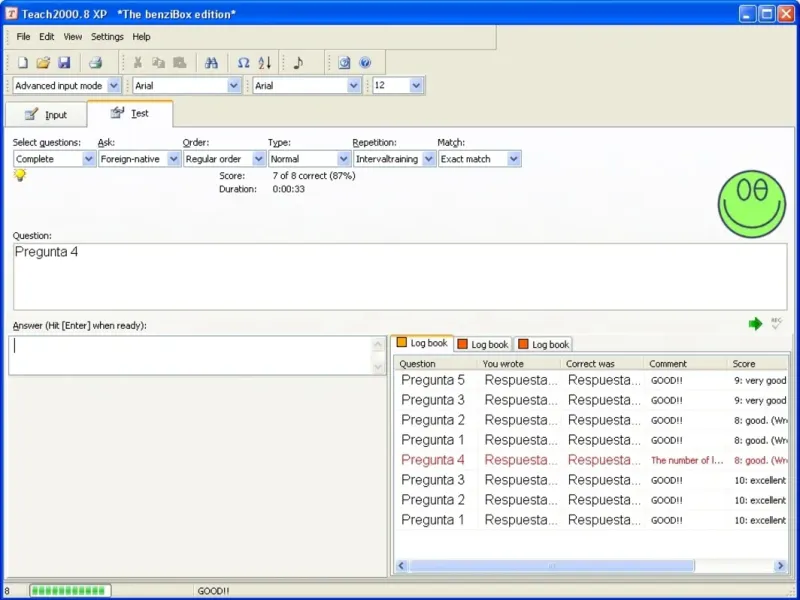The image size is (800, 600).
Task: Insert special character via Omega icon
Action: [x=243, y=62]
